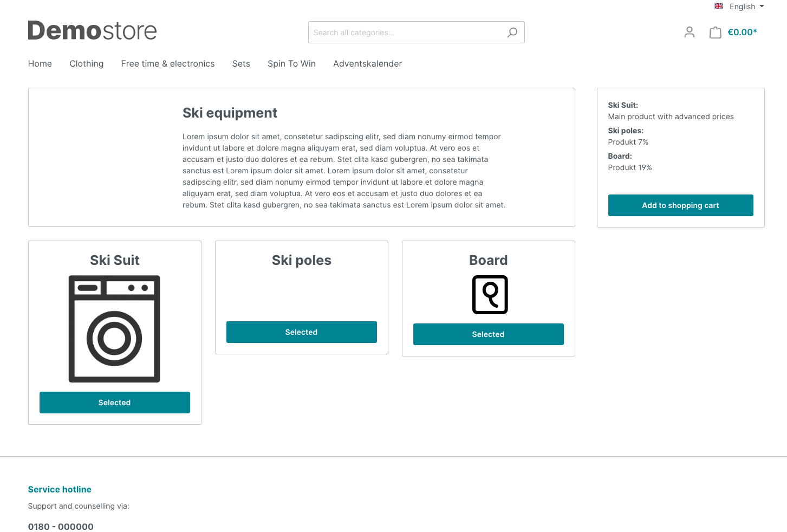This screenshot has width=787, height=532.
Task: Open the Clothing category
Action: [x=87, y=64]
